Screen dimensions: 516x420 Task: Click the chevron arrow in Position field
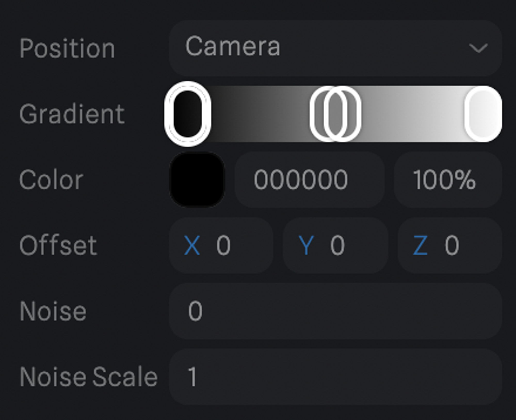(478, 48)
